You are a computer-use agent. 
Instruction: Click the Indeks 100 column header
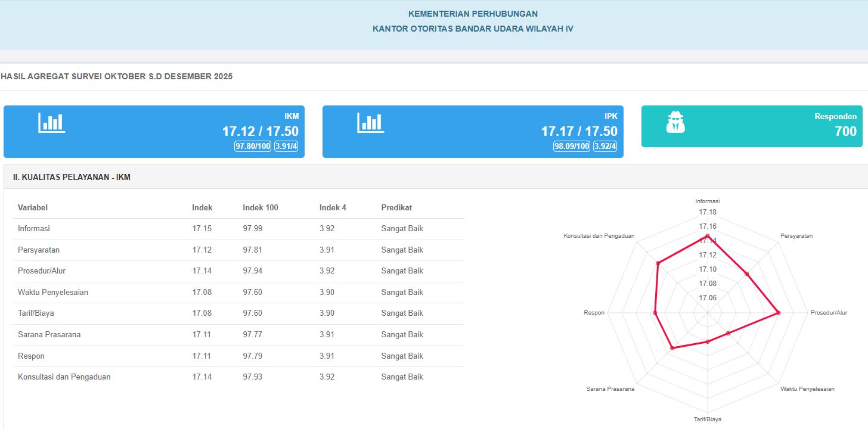pos(261,208)
